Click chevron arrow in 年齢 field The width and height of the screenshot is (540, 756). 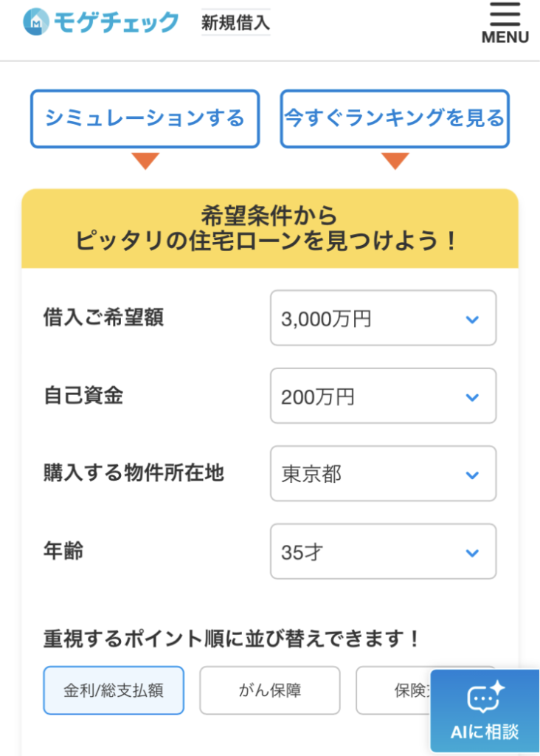point(472,552)
